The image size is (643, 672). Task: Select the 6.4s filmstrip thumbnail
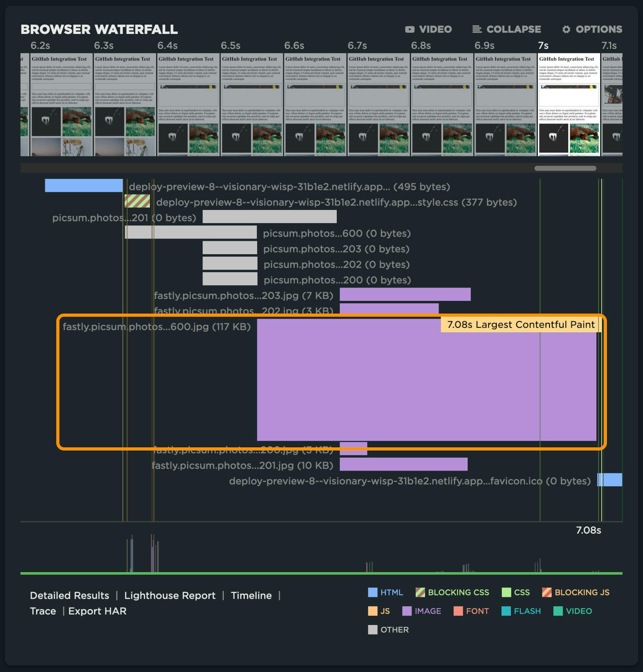tap(188, 105)
